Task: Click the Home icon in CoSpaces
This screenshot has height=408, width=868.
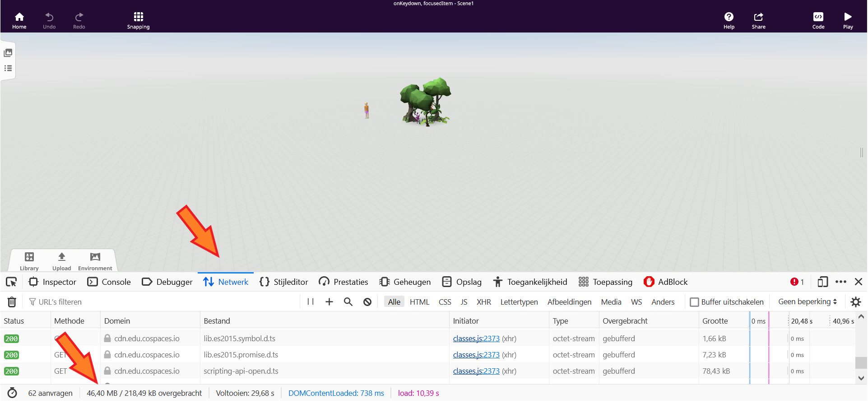Action: point(19,20)
